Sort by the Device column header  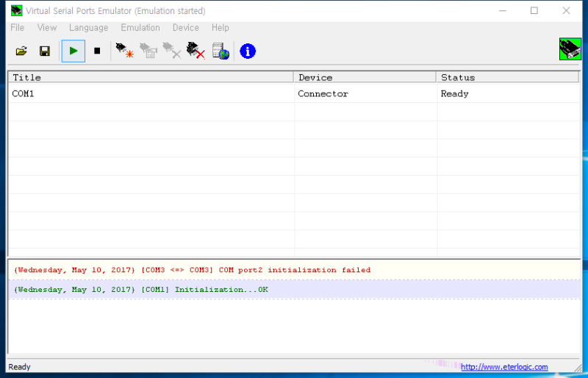pyautogui.click(x=365, y=77)
